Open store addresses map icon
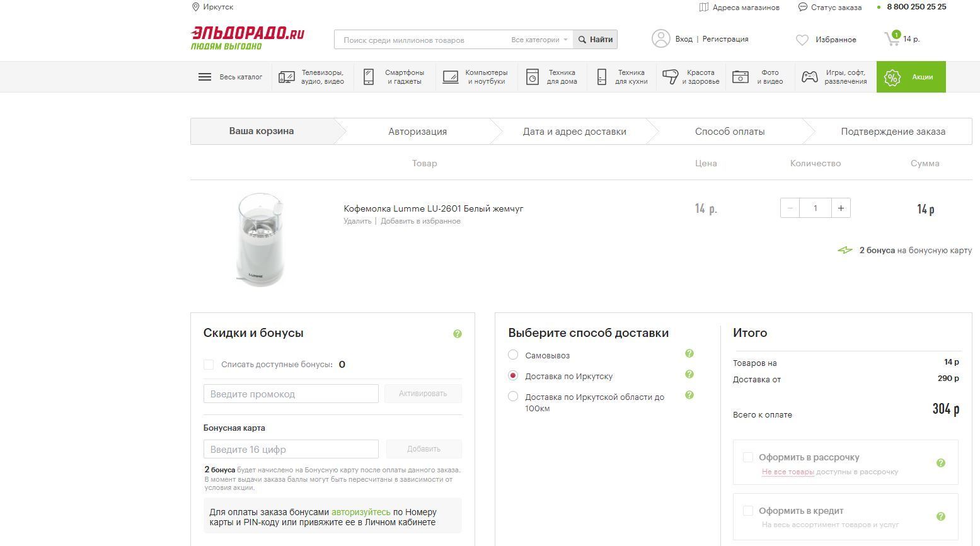Viewport: 980px width, 546px height. [x=703, y=8]
